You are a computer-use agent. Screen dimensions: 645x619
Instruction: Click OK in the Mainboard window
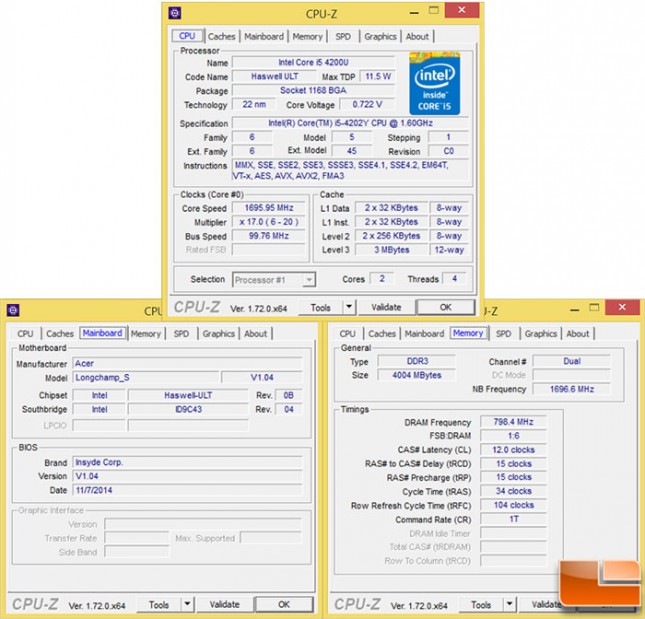tap(284, 604)
